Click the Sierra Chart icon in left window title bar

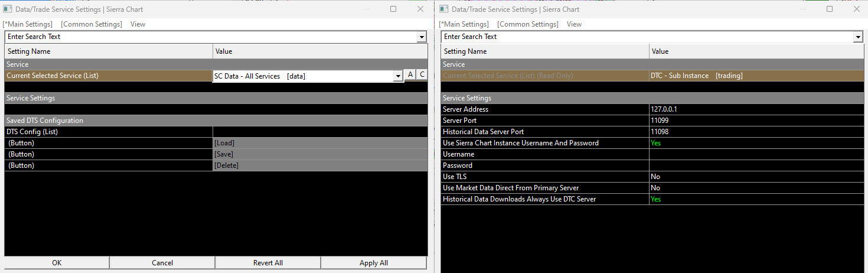8,9
